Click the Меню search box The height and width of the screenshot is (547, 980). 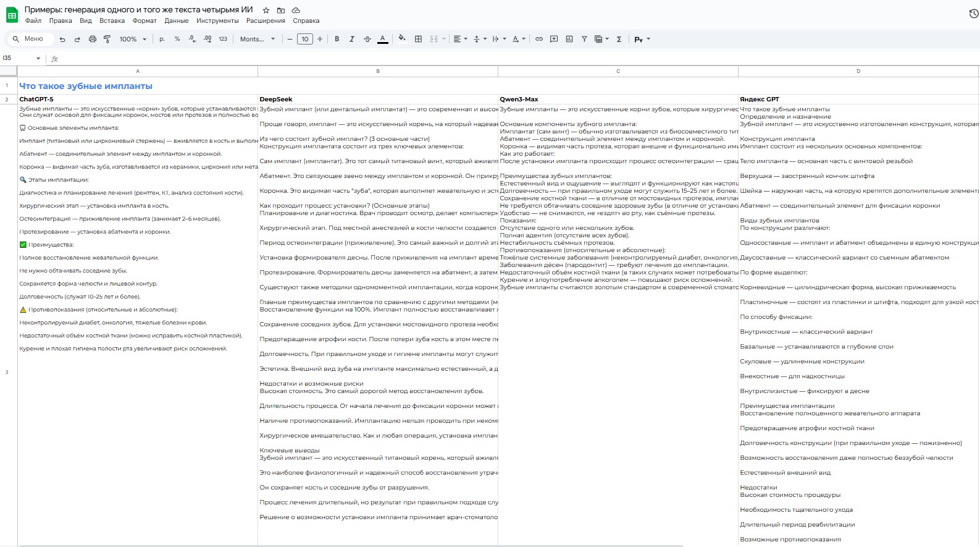point(28,39)
